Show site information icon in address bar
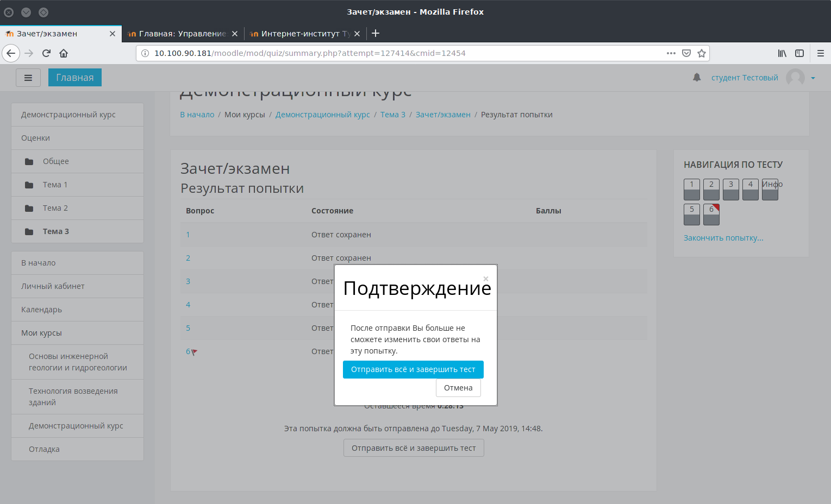The image size is (831, 504). click(145, 53)
